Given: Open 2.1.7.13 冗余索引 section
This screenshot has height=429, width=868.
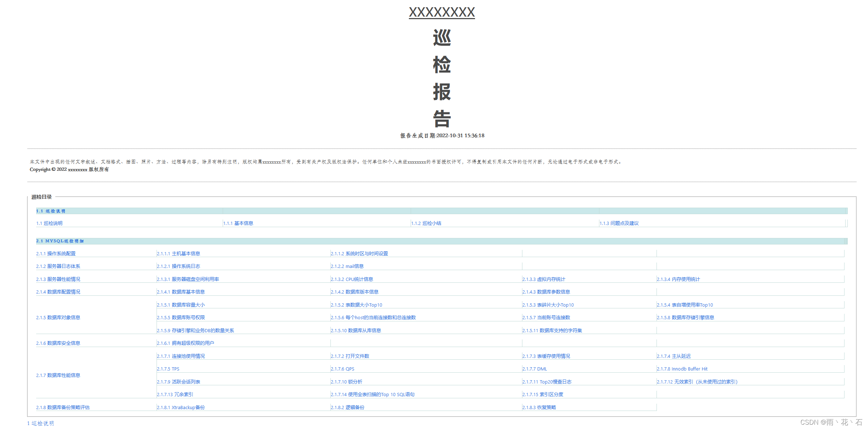Looking at the screenshot, I should click(x=175, y=395).
